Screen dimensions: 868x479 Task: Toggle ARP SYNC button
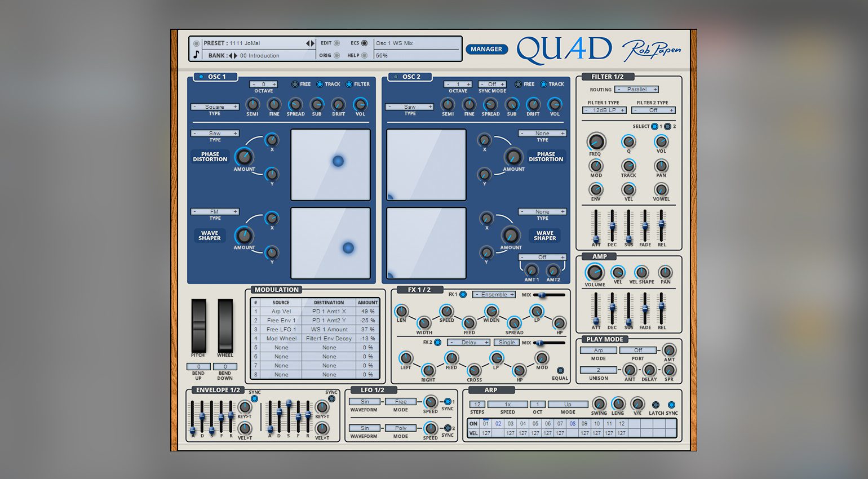pyautogui.click(x=671, y=405)
